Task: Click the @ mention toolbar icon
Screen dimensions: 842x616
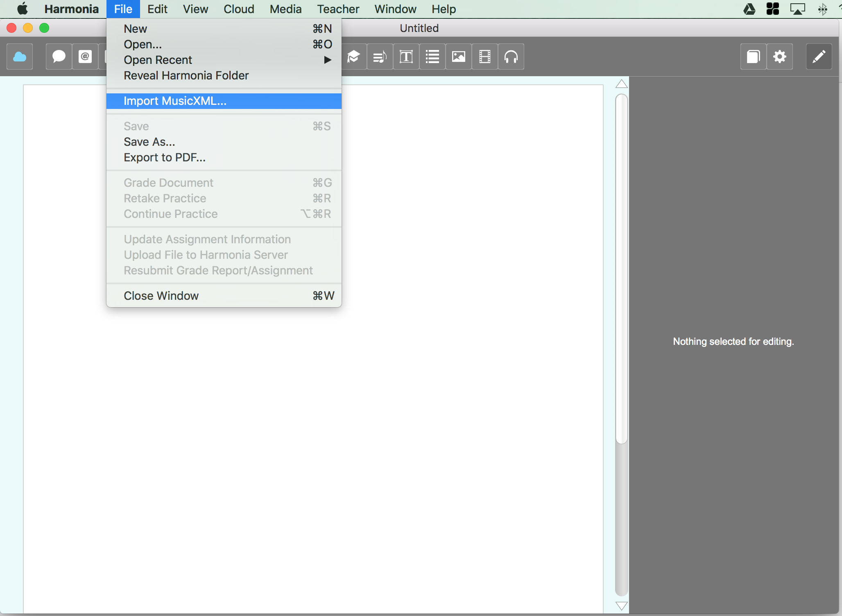Action: pyautogui.click(x=85, y=57)
